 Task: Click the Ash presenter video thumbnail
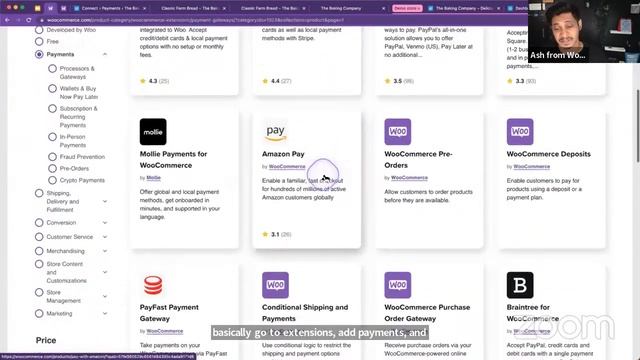584,31
